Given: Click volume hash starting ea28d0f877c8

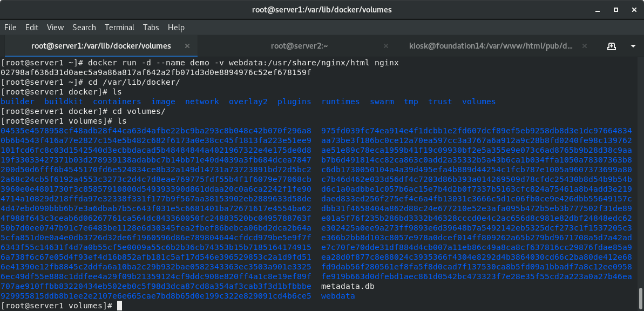Looking at the screenshot, I should [477, 257].
